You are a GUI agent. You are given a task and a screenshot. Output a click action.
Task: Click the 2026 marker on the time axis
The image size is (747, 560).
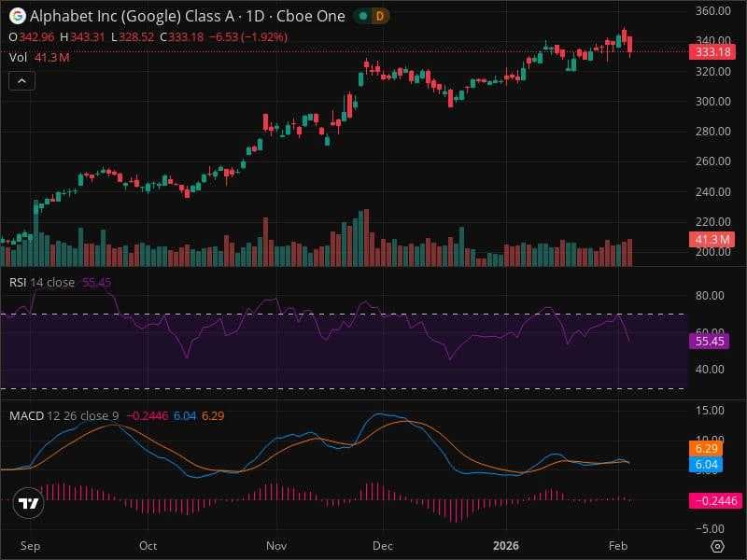(506, 546)
